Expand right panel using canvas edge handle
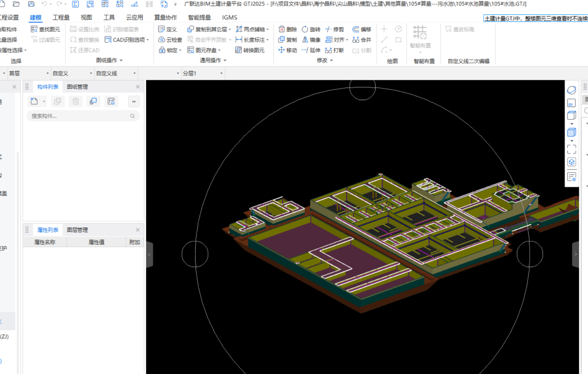The height and width of the screenshot is (374, 588). point(575,255)
